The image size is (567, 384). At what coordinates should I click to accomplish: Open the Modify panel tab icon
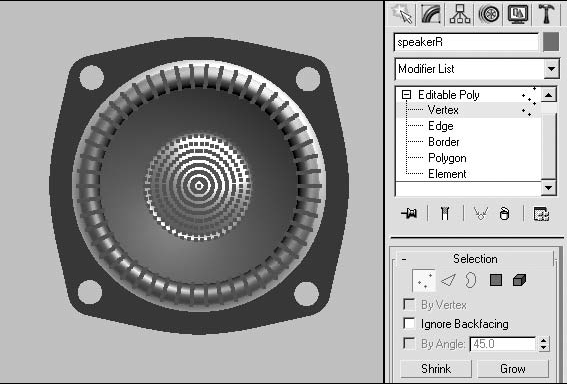coord(431,14)
